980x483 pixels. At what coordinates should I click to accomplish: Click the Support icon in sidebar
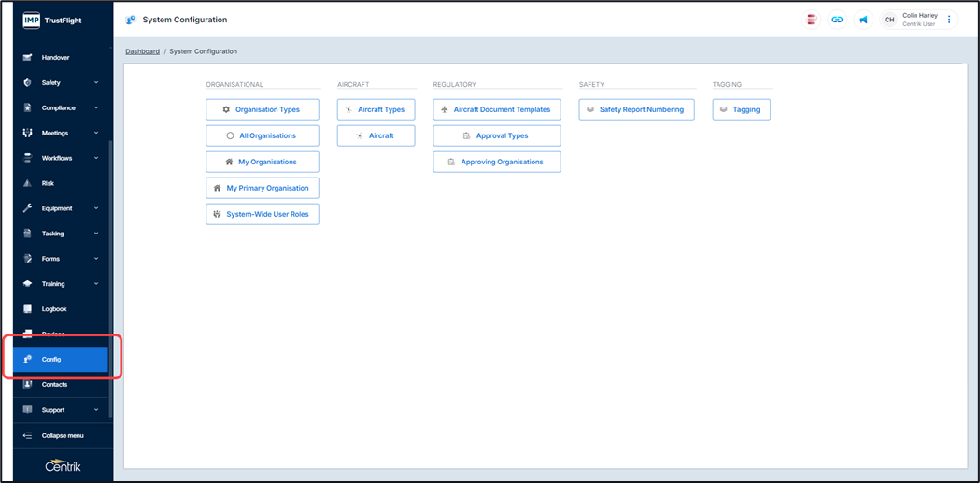tap(27, 410)
